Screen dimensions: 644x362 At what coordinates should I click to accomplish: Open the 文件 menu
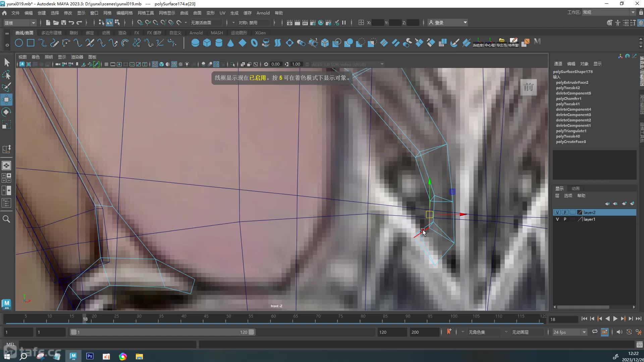click(15, 13)
